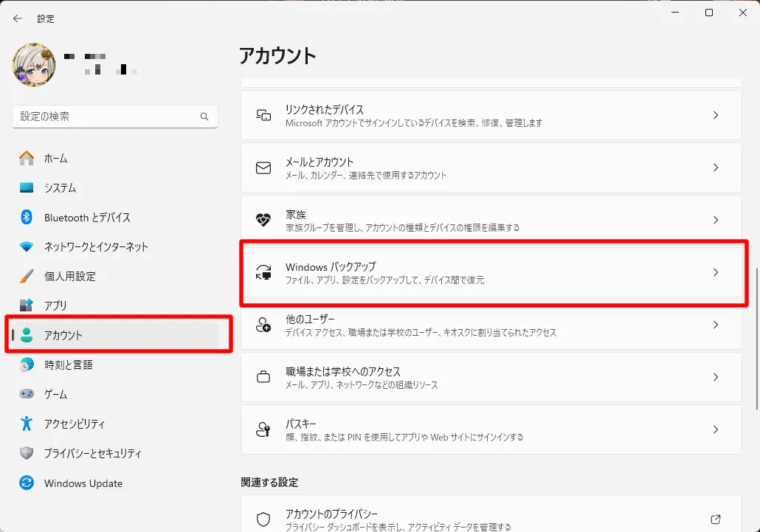This screenshot has width=760, height=532.
Task: Click the shield icon for プライバシーとセキュリティ
Action: tap(26, 453)
